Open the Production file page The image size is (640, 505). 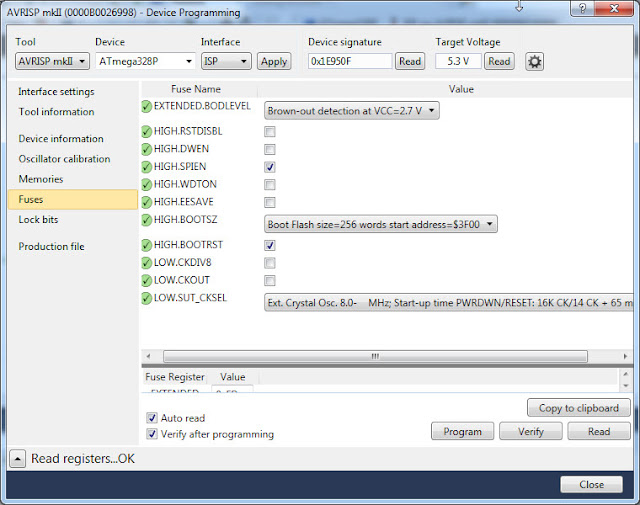pyautogui.click(x=51, y=247)
